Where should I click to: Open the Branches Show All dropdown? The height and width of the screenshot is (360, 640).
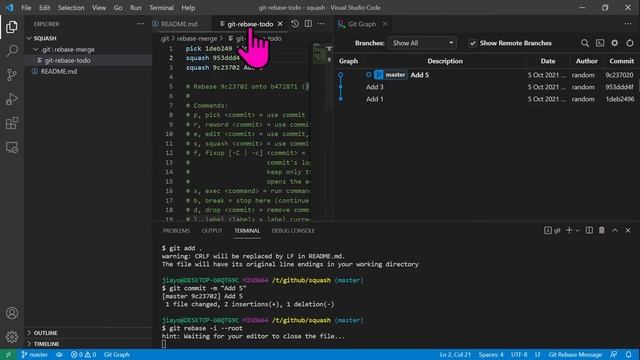[422, 43]
